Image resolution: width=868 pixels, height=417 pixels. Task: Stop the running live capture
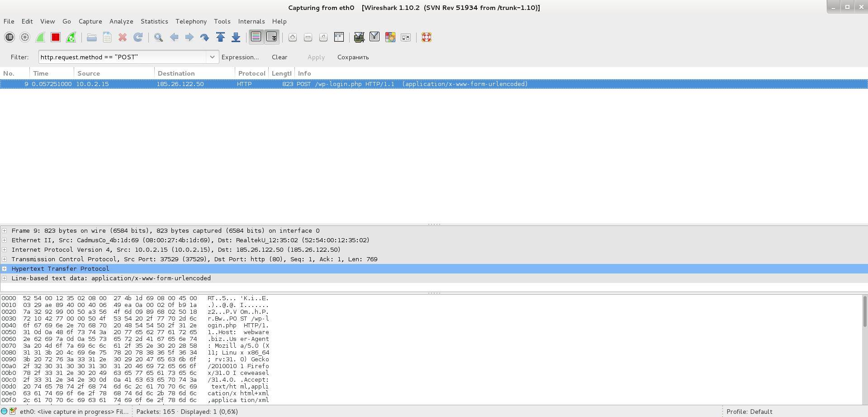56,38
